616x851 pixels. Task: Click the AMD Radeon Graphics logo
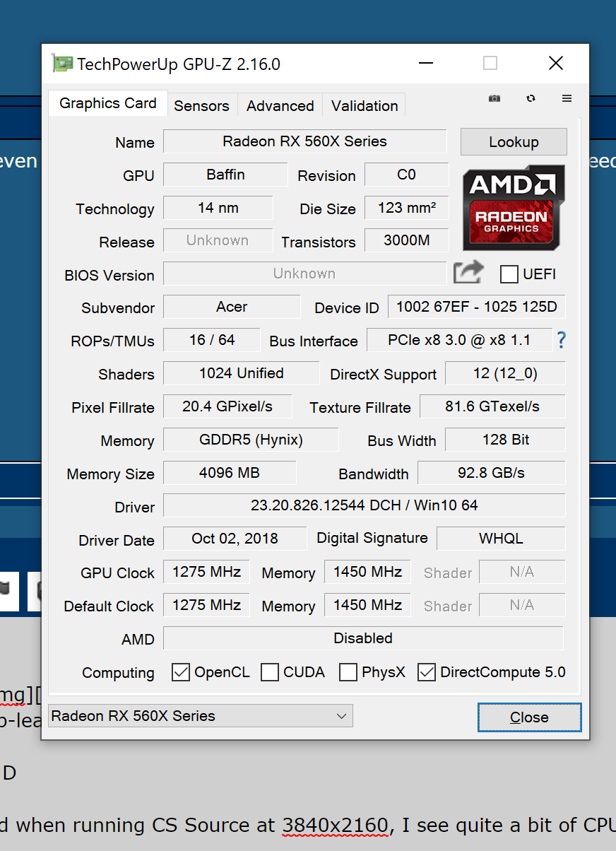(x=514, y=207)
